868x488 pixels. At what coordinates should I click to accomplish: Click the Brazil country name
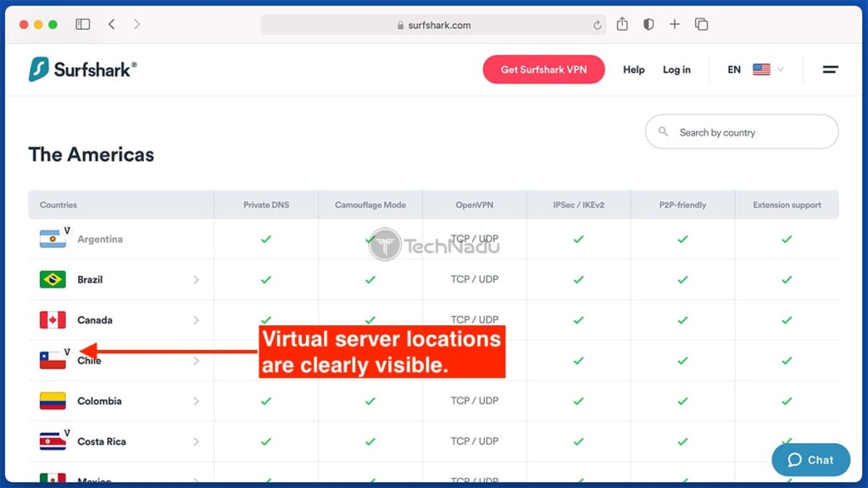tap(90, 280)
